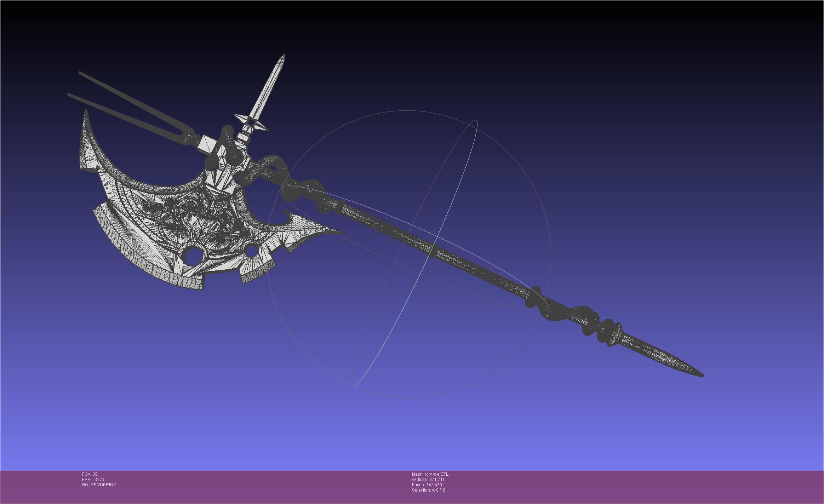
Task: Click the smaller round hole in axe blade
Action: pyautogui.click(x=251, y=251)
